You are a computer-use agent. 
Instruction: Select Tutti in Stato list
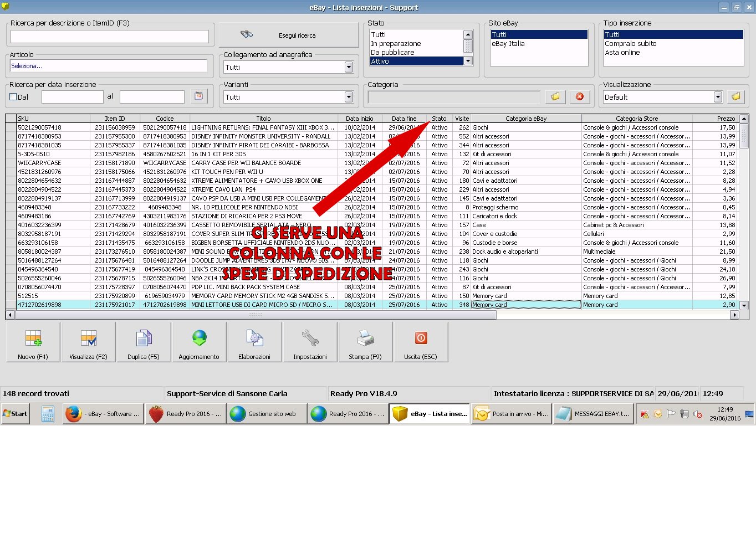point(416,34)
